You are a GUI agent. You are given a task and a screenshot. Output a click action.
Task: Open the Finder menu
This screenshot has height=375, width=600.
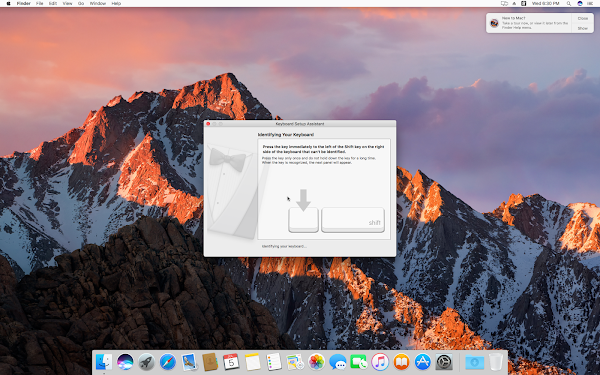click(x=24, y=3)
